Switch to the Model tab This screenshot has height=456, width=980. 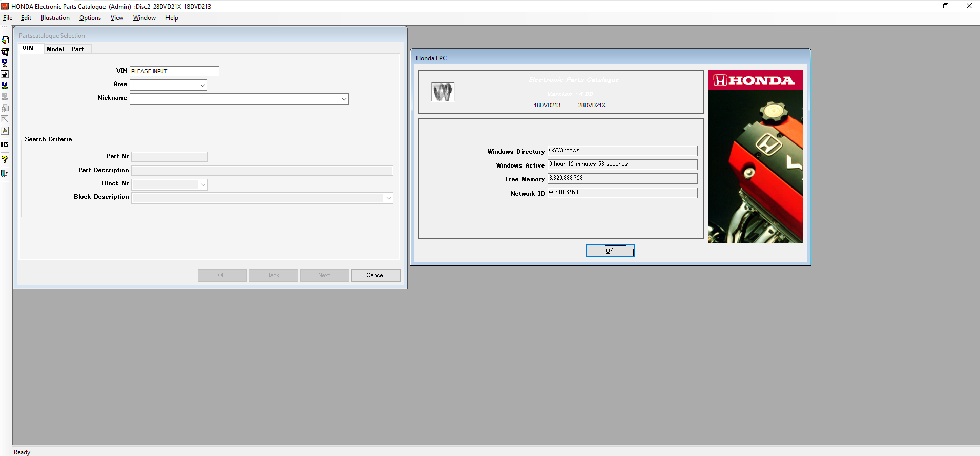tap(55, 49)
